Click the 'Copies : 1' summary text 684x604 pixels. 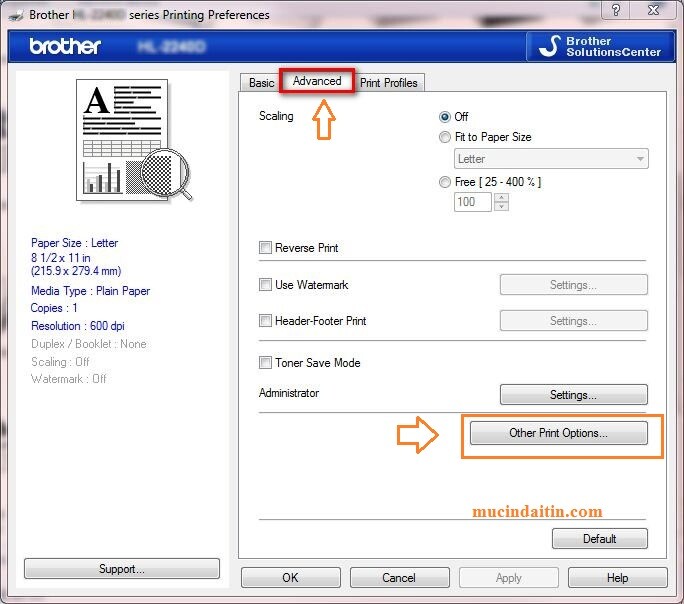tap(54, 308)
